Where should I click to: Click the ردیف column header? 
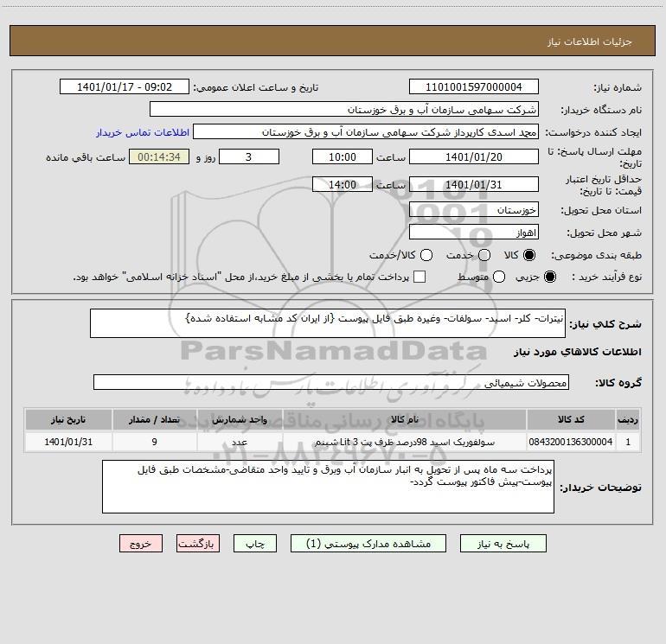tap(628, 419)
